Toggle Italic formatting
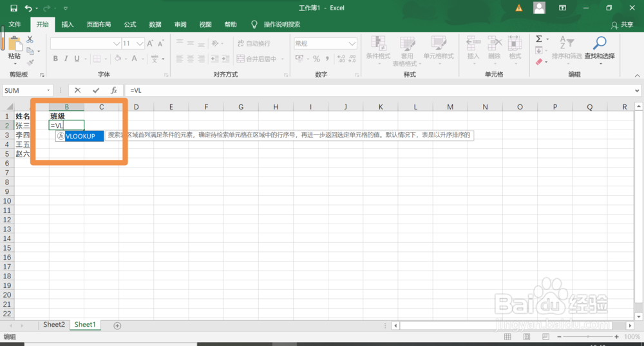Image resolution: width=644 pixels, height=346 pixels. [x=66, y=59]
